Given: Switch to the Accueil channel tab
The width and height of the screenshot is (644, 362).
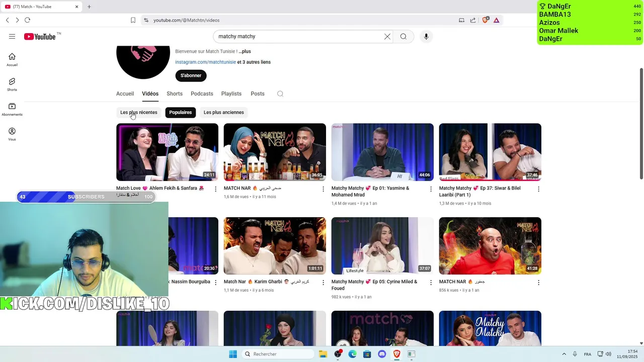Looking at the screenshot, I should (125, 94).
